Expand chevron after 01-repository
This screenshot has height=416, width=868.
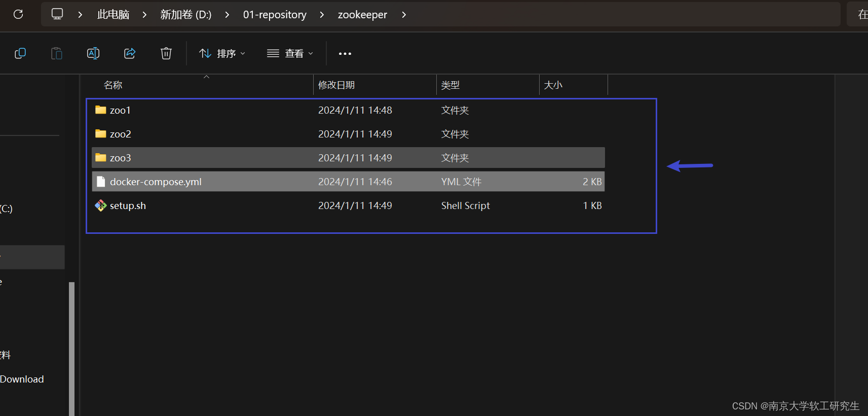tap(322, 15)
